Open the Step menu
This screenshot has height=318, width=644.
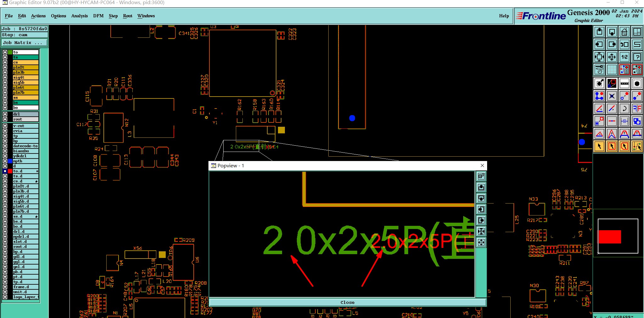[x=113, y=16]
